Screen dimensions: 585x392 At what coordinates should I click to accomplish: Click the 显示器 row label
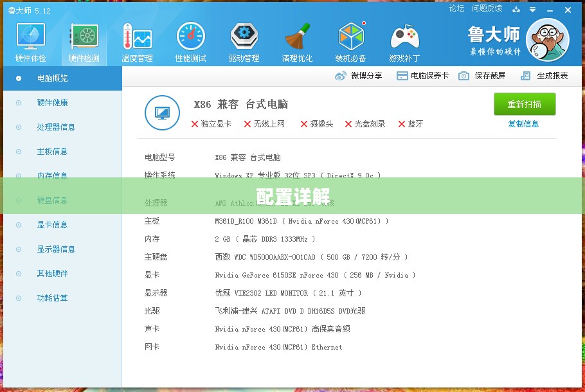coord(156,293)
